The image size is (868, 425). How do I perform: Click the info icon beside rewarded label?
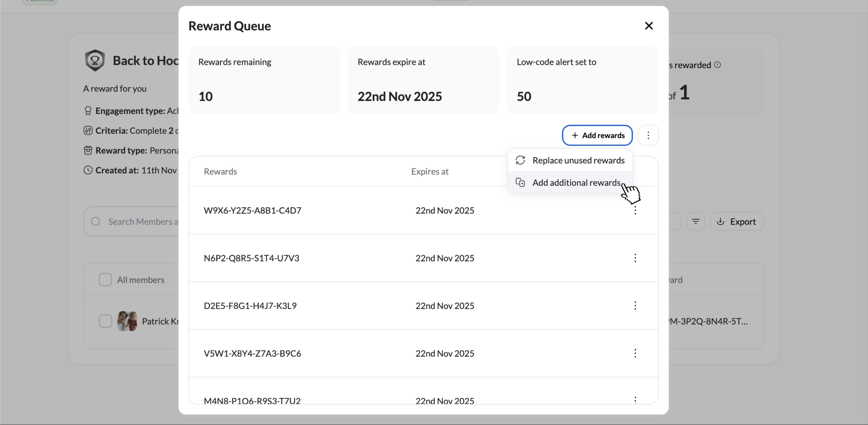(x=717, y=65)
